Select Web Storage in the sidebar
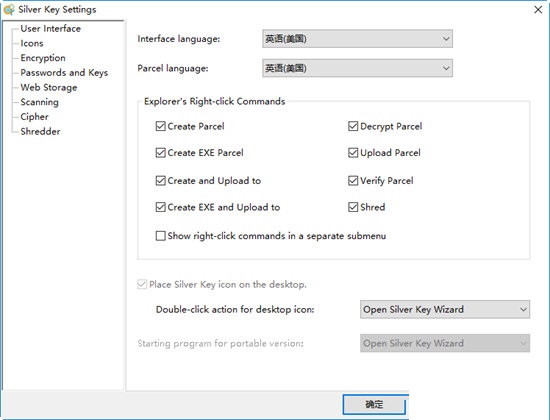 [49, 87]
